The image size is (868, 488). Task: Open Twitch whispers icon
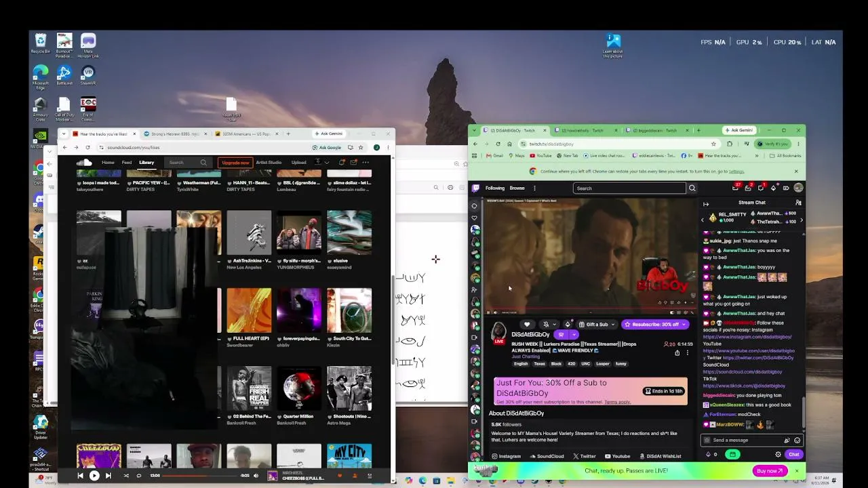(761, 188)
